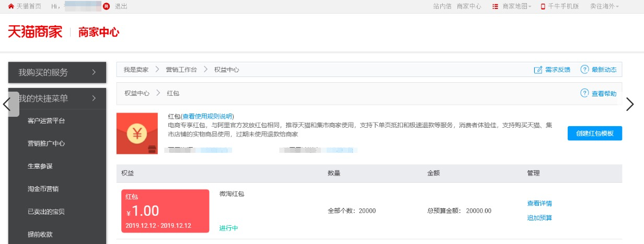Click 商家中心 red header title
This screenshot has width=644, height=244.
(99, 32)
